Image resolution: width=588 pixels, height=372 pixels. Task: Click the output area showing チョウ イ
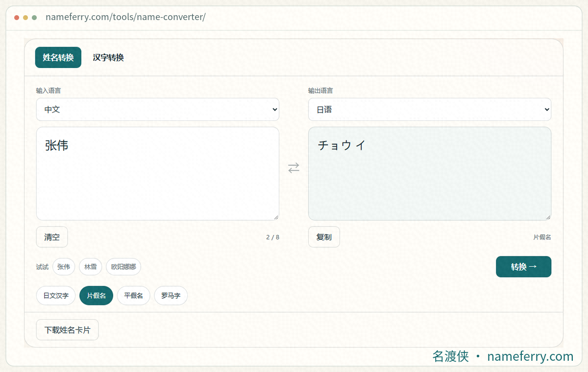coord(430,174)
